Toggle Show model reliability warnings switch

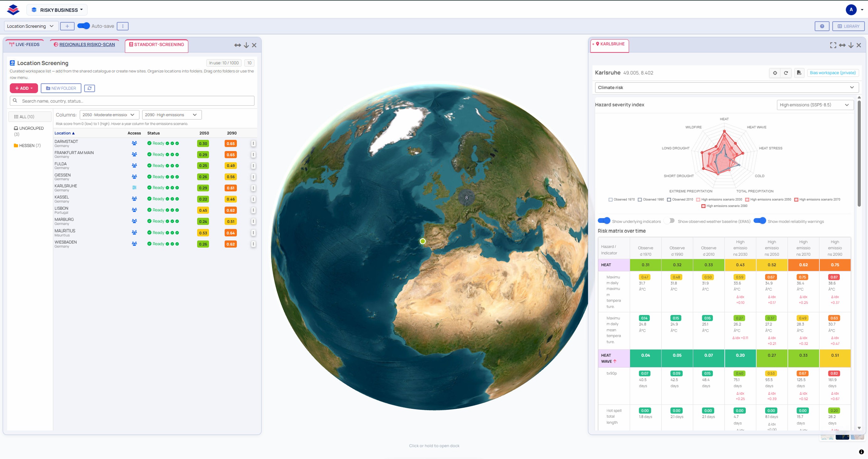point(759,221)
